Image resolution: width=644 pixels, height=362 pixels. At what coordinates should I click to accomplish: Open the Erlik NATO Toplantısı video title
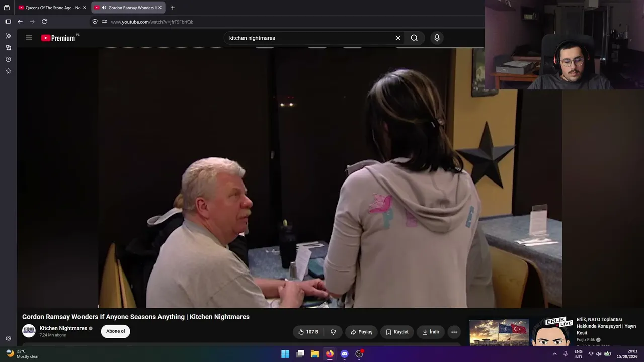coord(606,326)
